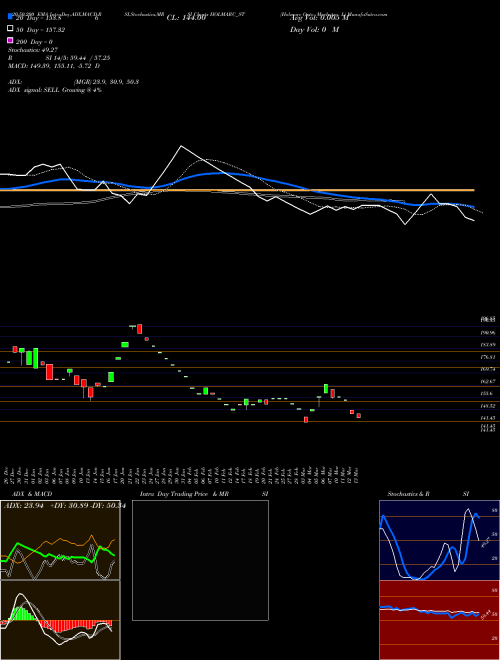The width and height of the screenshot is (500, 660).
Task: Click the white price line's highest peak
Action: pyautogui.click(x=181, y=146)
